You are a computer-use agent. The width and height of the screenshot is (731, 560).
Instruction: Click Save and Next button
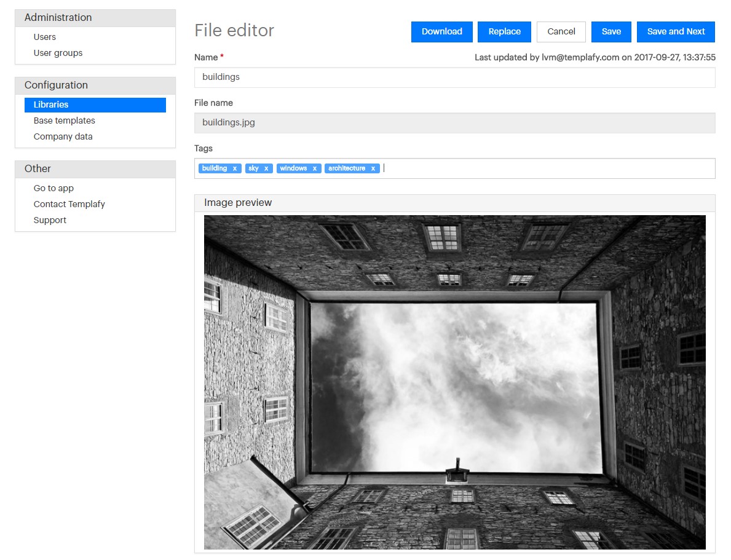(x=676, y=32)
